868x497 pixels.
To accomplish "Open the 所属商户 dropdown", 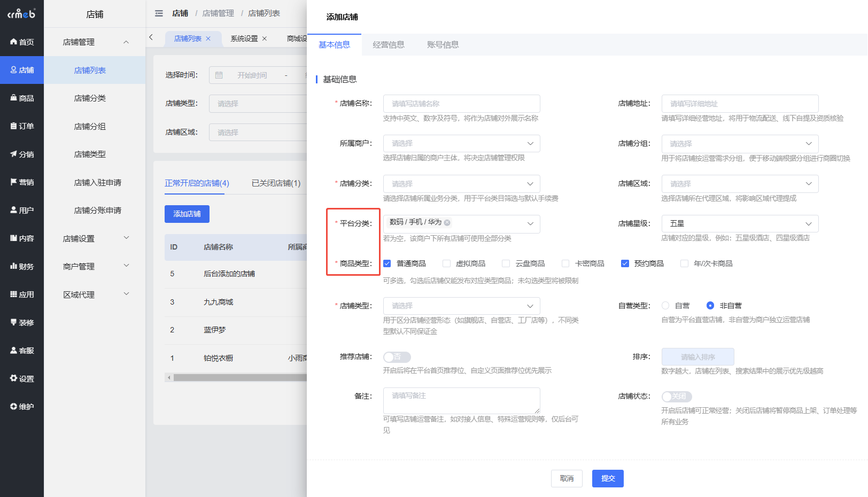I will (461, 143).
